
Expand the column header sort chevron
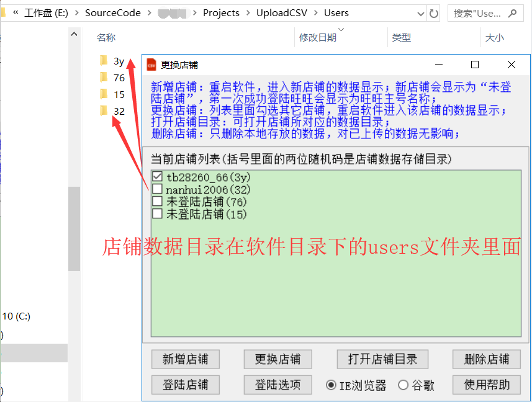coord(341,29)
